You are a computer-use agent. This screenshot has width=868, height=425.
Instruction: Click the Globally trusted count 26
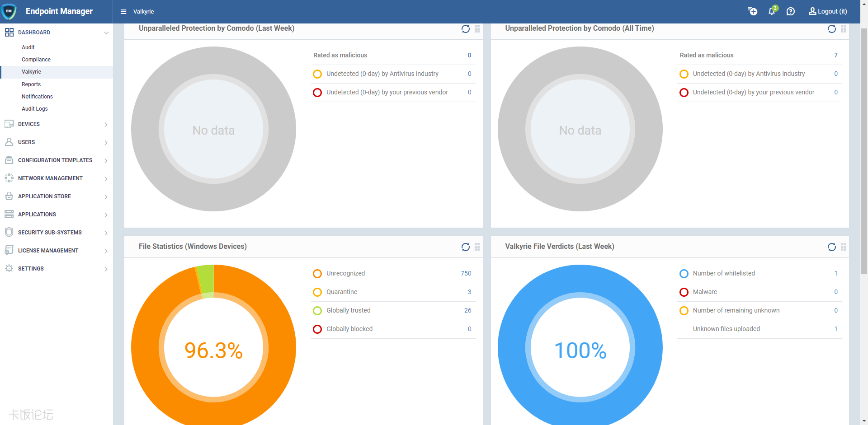click(x=467, y=310)
